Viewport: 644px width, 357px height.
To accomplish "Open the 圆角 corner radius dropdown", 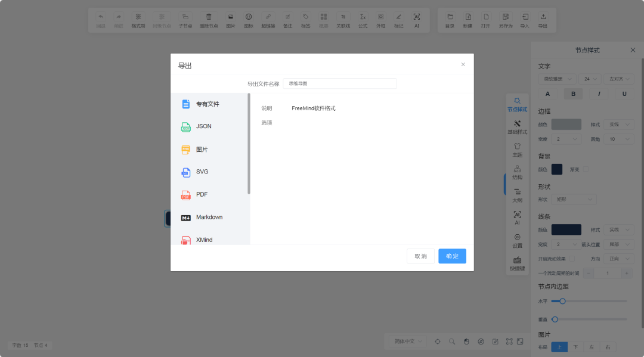I will 618,139.
